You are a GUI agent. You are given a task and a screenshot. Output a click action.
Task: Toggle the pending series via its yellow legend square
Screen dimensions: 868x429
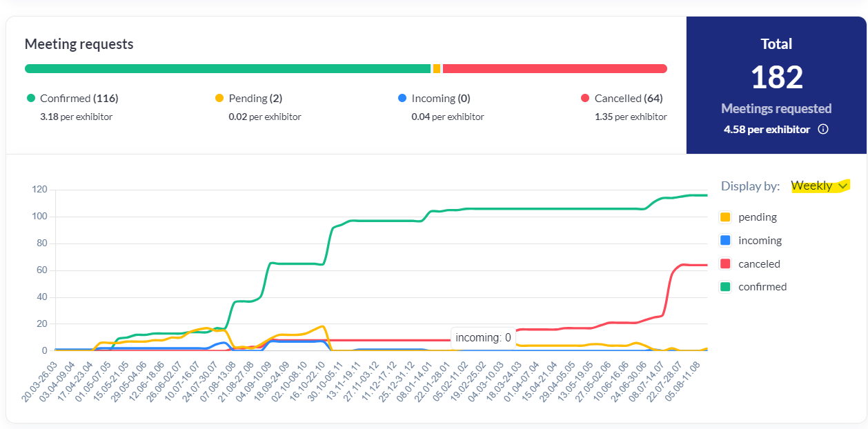[724, 217]
